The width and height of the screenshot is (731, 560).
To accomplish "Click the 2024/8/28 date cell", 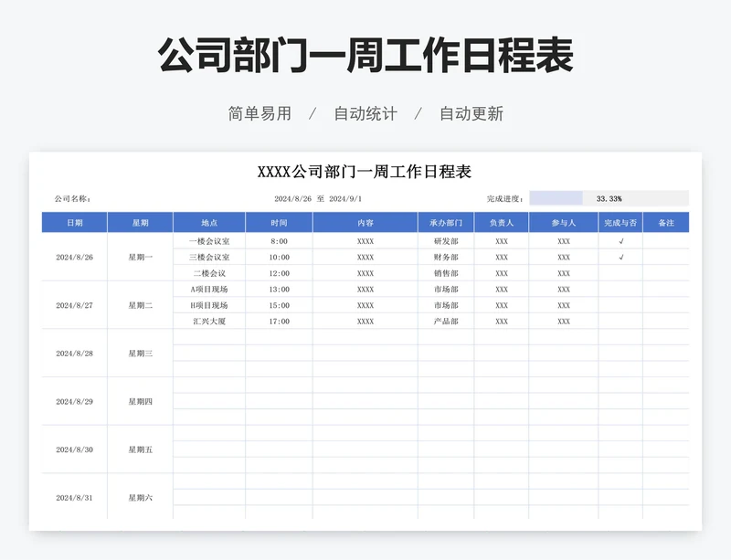I will tap(75, 354).
